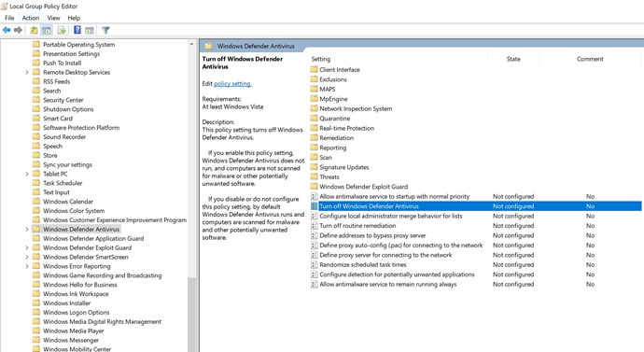This screenshot has width=644, height=352.
Task: Click the tree pane vertical scrollbar thumb
Action: tap(191, 315)
